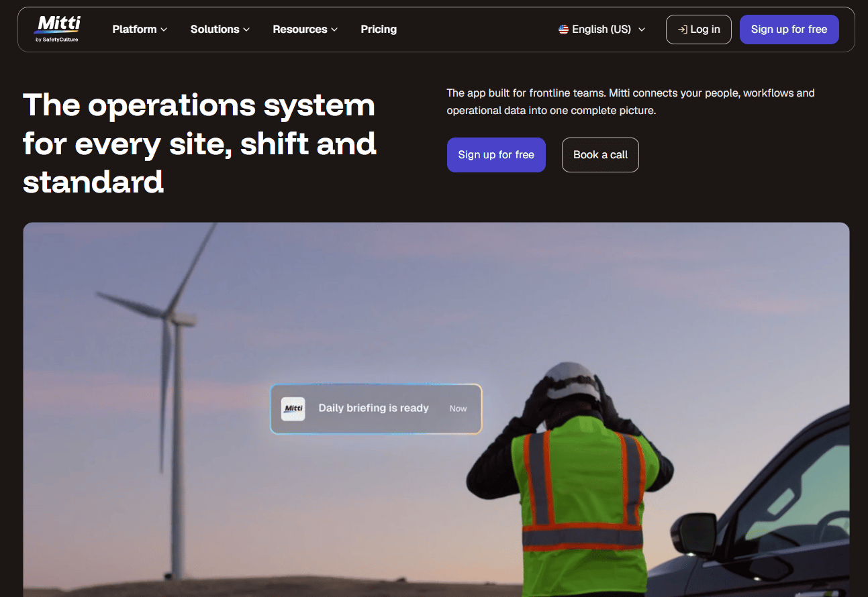Expand the Resources menu

coord(305,30)
